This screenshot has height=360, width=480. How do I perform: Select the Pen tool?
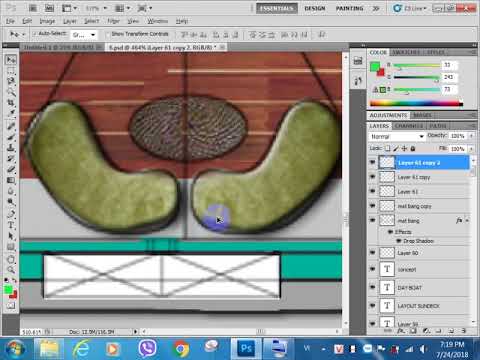[x=11, y=214]
